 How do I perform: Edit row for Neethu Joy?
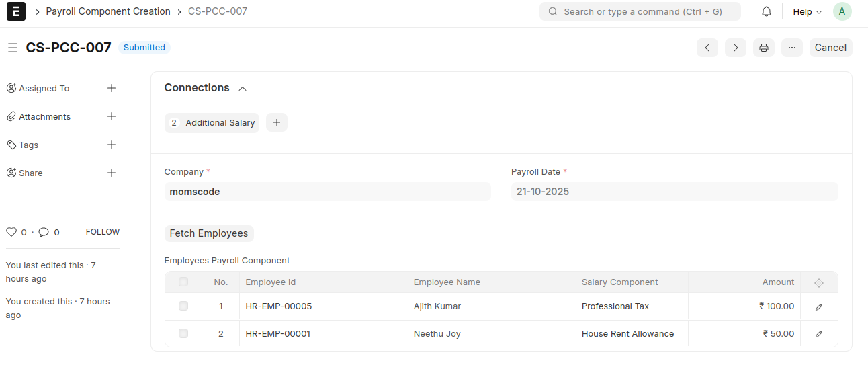(x=818, y=334)
